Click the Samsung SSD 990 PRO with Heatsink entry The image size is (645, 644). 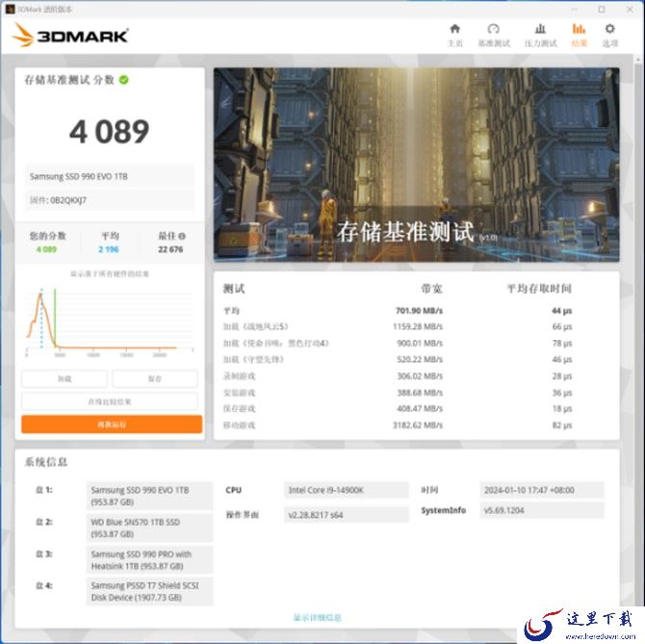(x=150, y=560)
